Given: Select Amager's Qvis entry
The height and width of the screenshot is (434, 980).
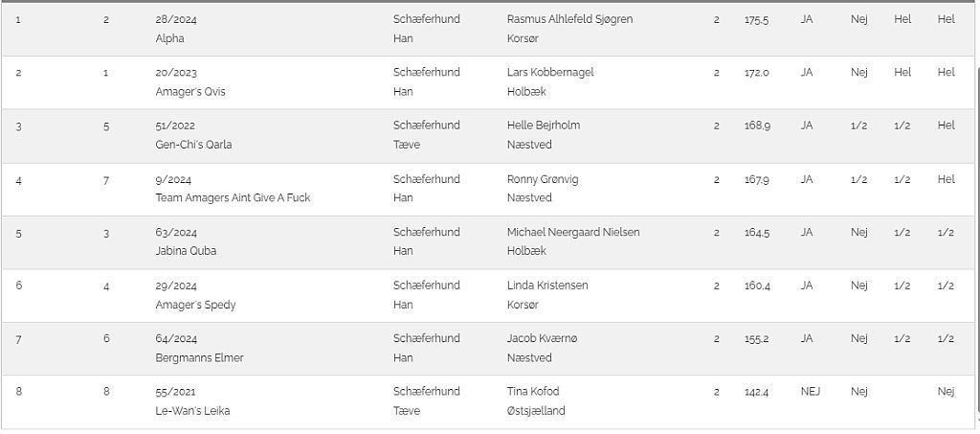Looking at the screenshot, I should tap(190, 91).
